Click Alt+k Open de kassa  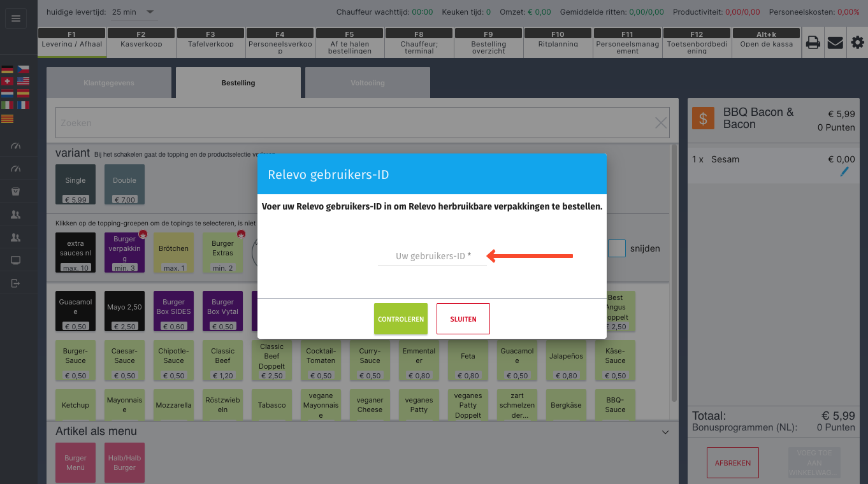(x=766, y=43)
